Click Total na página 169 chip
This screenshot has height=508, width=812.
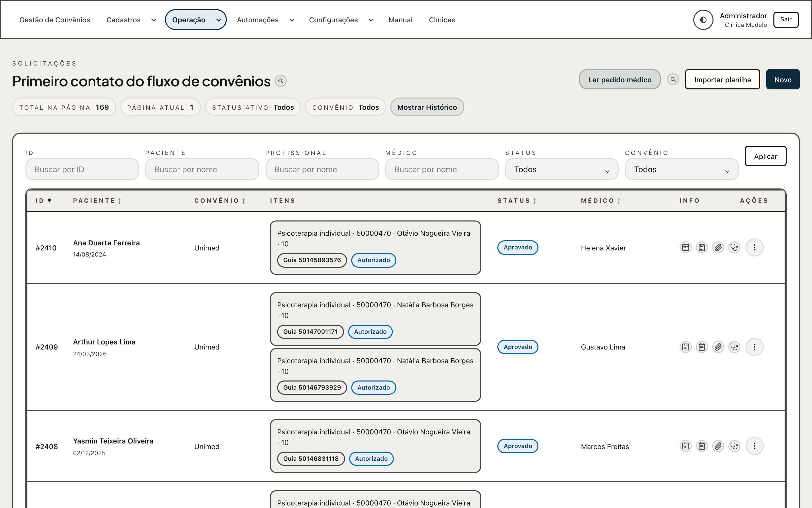[x=64, y=107]
